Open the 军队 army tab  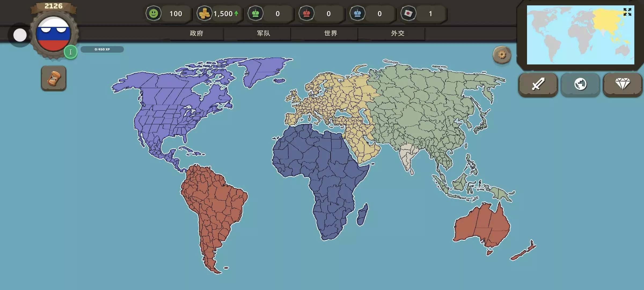pos(264,33)
